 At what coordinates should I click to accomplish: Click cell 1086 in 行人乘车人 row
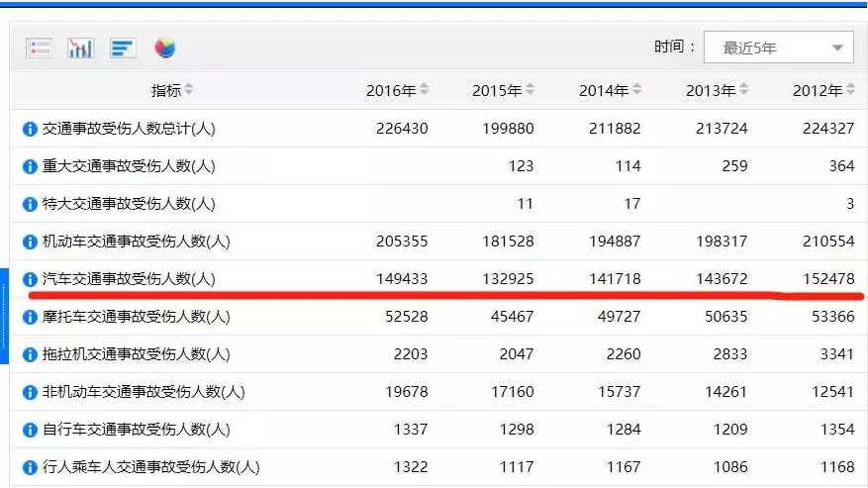click(730, 467)
